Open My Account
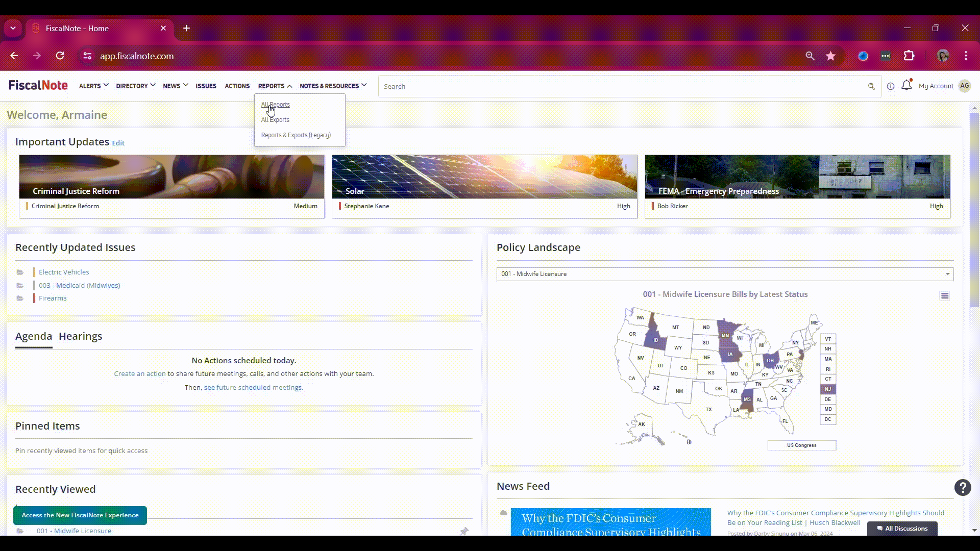Viewport: 980px width, 551px height. click(936, 86)
